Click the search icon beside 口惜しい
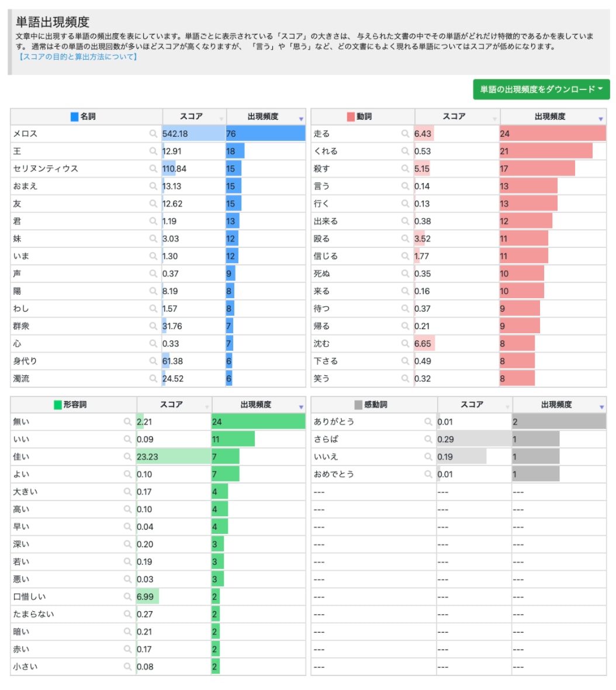The image size is (616, 690). pos(127,597)
